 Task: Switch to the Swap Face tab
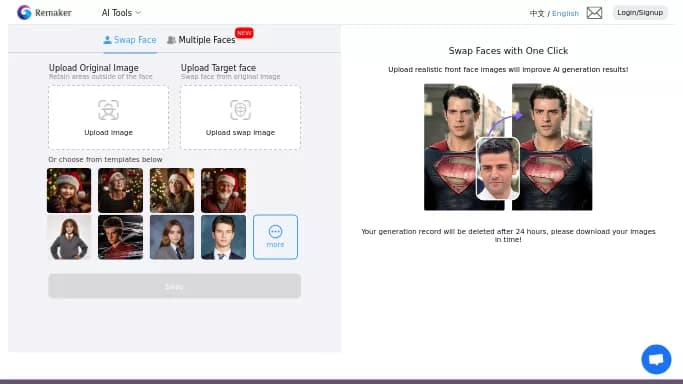(130, 40)
